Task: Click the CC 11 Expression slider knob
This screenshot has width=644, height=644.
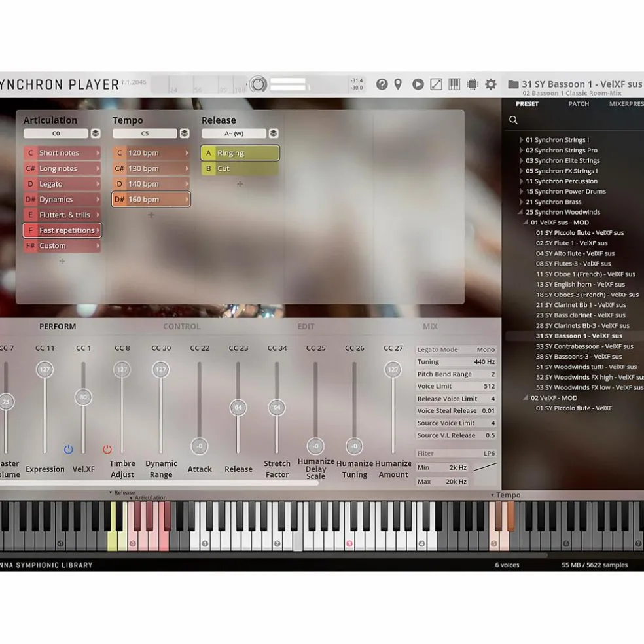Action: click(x=45, y=370)
